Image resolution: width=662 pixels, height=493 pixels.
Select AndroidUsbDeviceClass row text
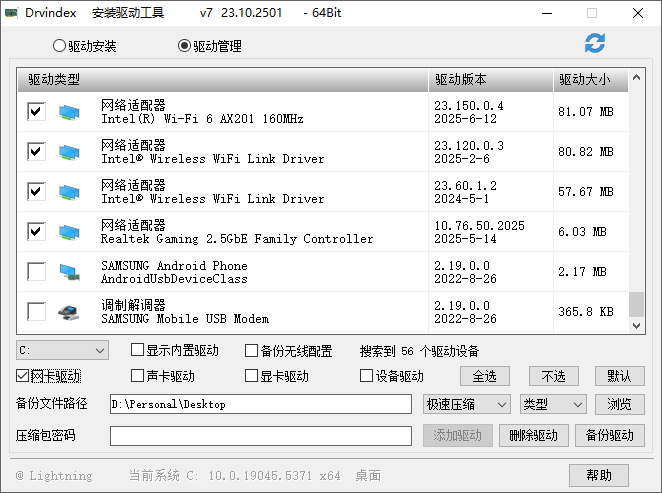tap(174, 279)
